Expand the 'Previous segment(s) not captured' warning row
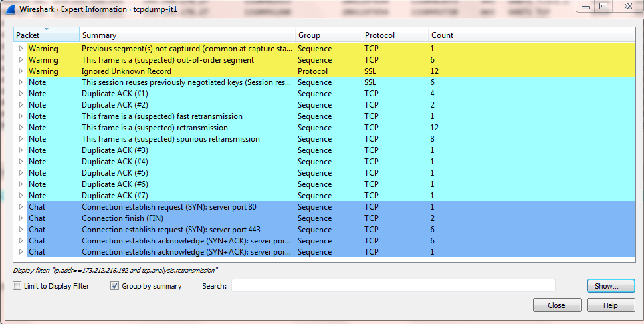The image size is (644, 324). [21, 49]
